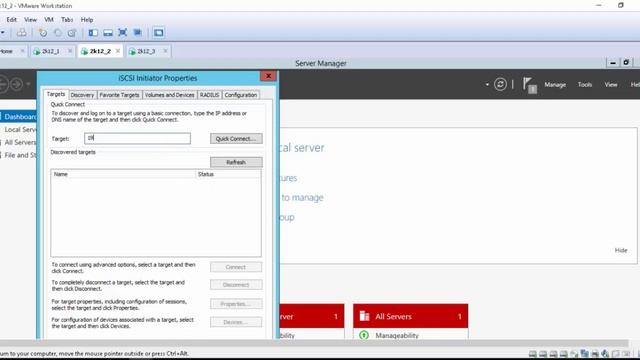Viewport: 640px width, 360px height.
Task: Click the Send Ctrl+Alt+Del toolbar icon
Action: [21, 33]
